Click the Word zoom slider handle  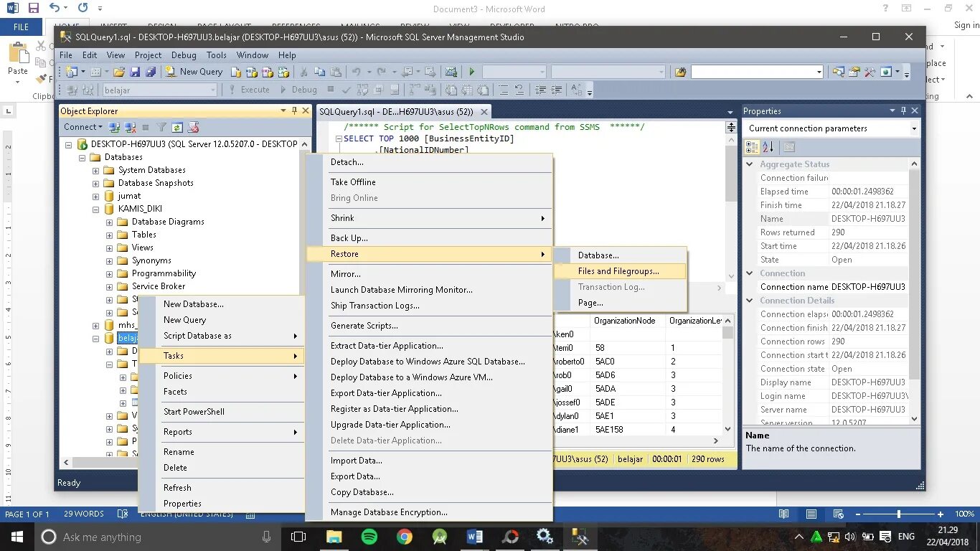(899, 514)
